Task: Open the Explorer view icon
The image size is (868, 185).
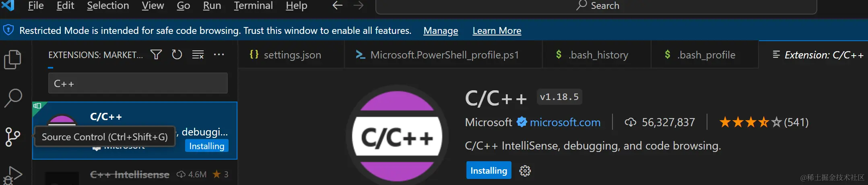Action: point(12,60)
